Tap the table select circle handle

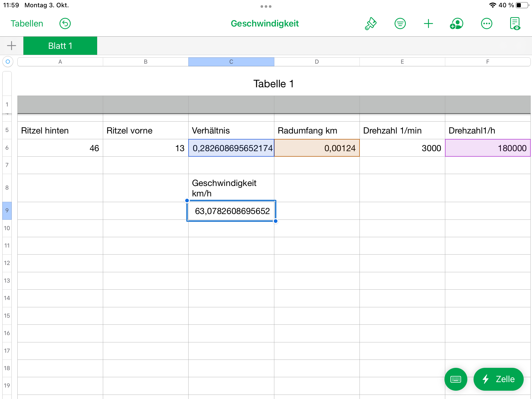8,62
